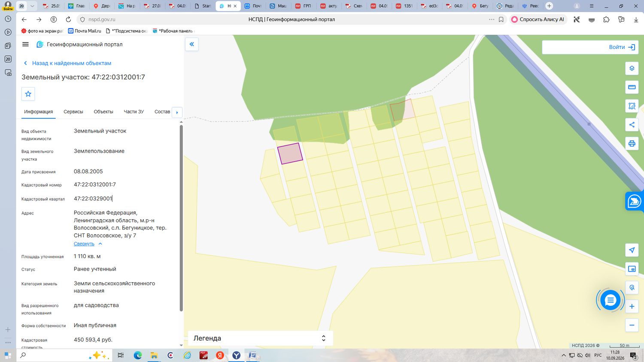Screen dimensions: 644x362
Task: Select the Информация tab
Action: point(39,112)
